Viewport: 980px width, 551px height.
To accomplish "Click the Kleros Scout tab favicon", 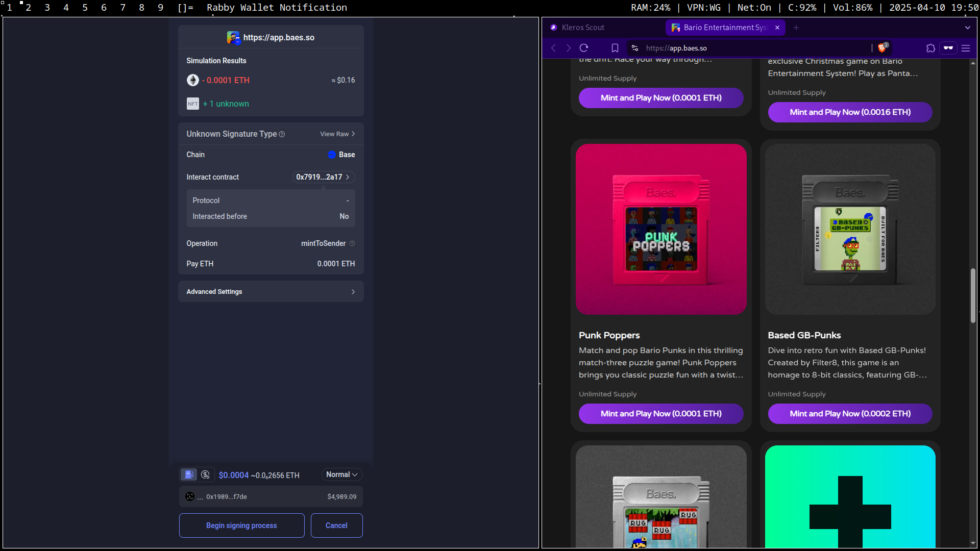I will point(554,28).
